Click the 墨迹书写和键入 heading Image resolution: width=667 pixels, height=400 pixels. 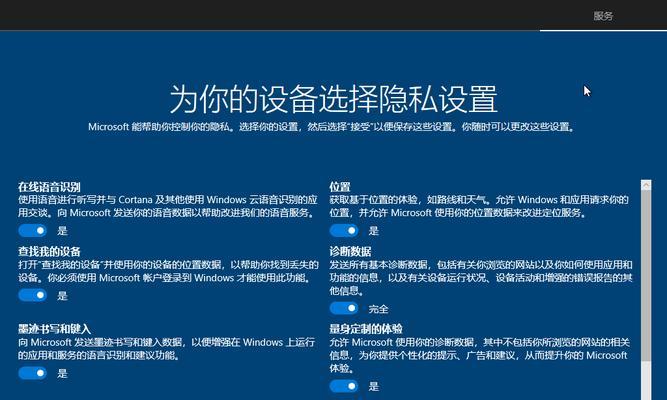[x=54, y=329]
